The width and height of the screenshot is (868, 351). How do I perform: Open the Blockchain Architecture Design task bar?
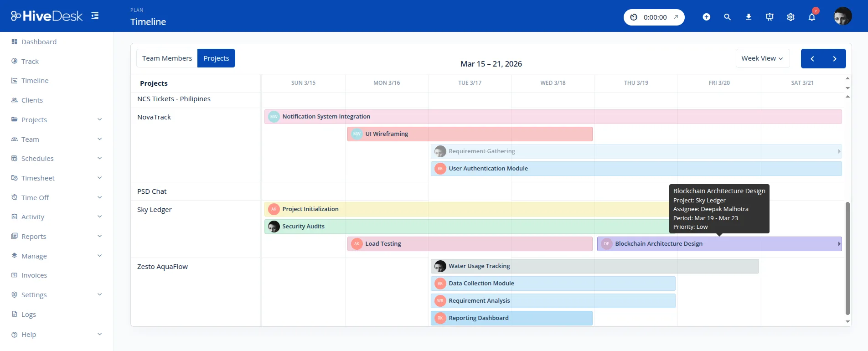tap(719, 244)
